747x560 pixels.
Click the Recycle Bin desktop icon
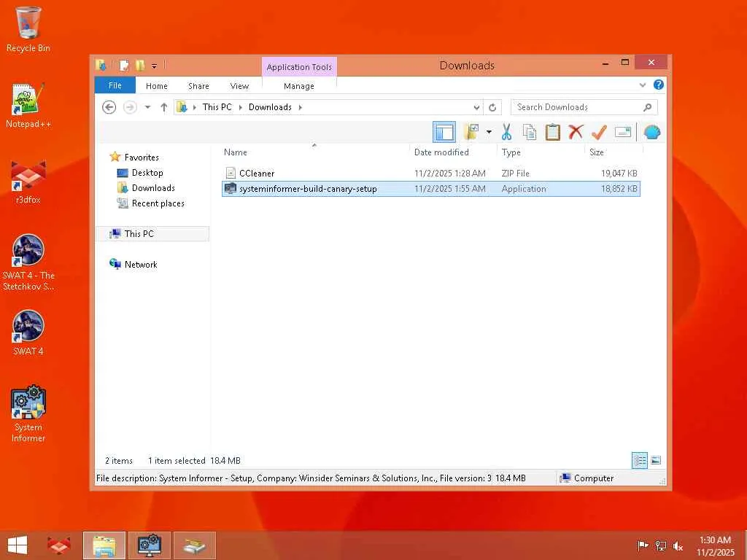pyautogui.click(x=28, y=29)
